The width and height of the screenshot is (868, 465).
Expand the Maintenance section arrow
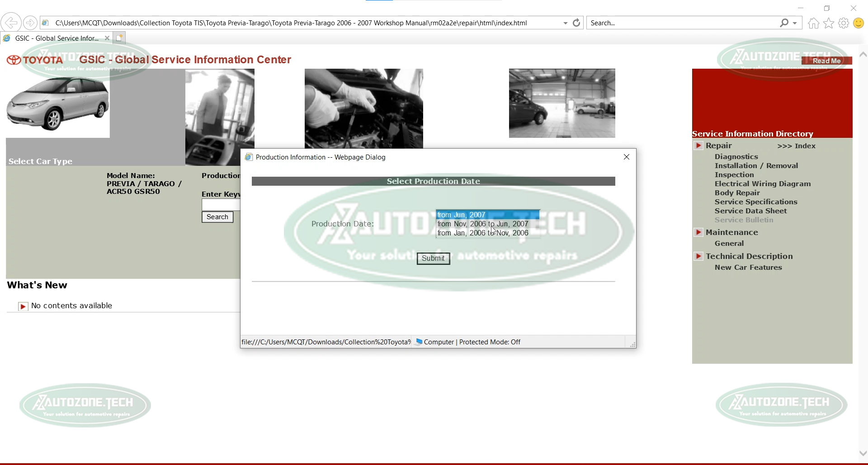(x=699, y=232)
